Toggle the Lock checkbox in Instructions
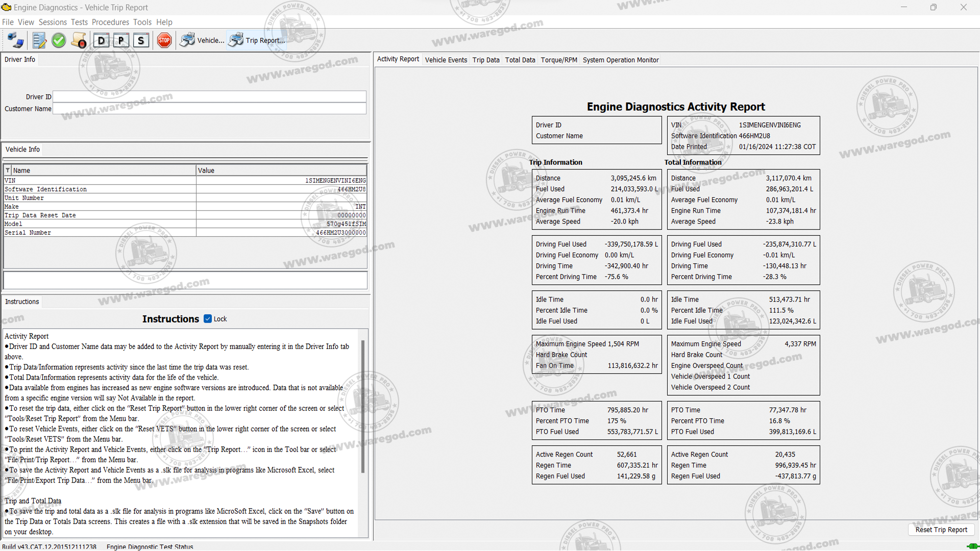 point(208,319)
